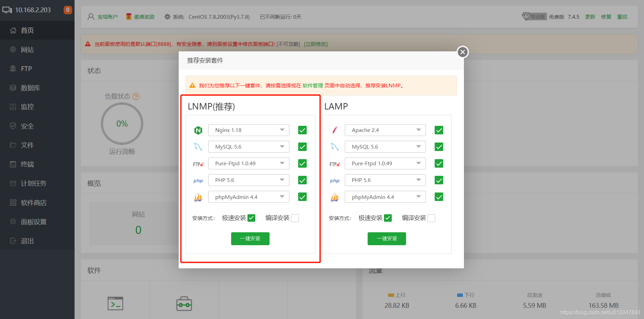The image size is (644, 319).
Task: Click the 软件管理 link in dialog notice
Action: pos(313,86)
